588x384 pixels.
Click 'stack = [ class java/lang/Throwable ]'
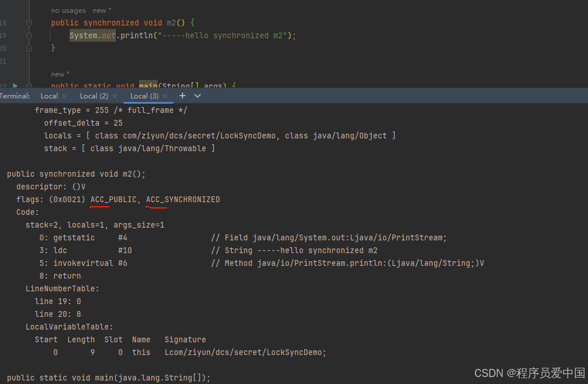pos(129,148)
